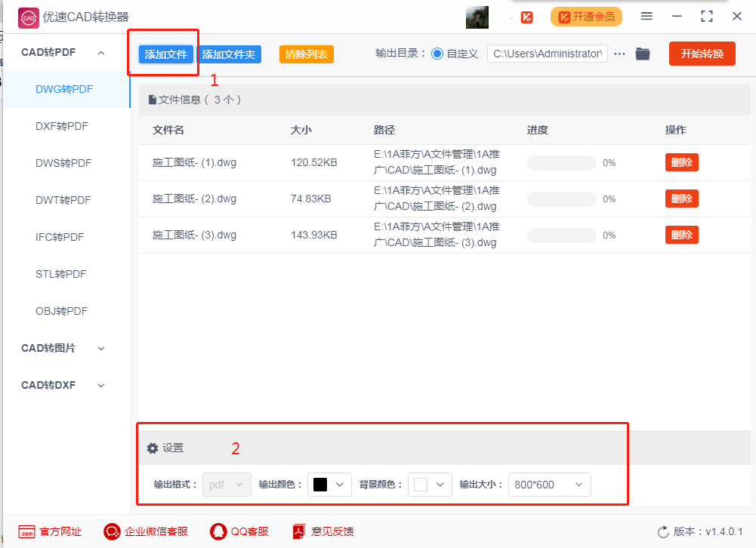Click the output directory path field
756x548 pixels.
click(x=548, y=54)
